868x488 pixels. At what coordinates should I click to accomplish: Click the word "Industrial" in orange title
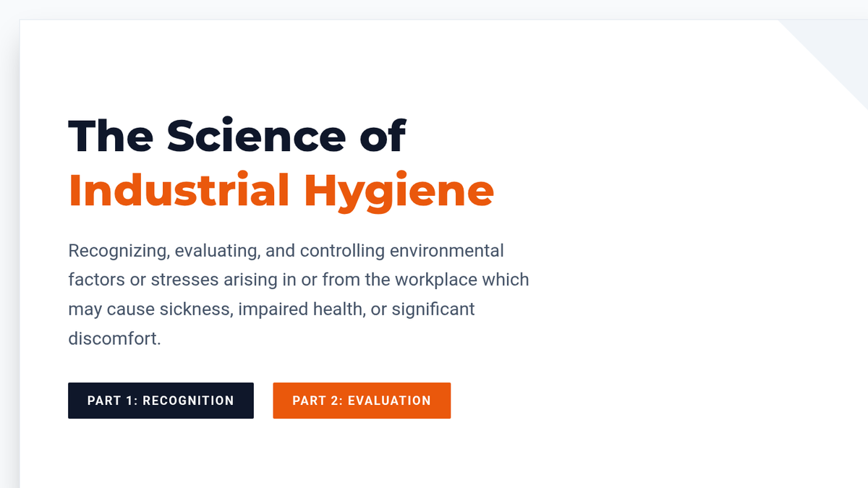179,191
